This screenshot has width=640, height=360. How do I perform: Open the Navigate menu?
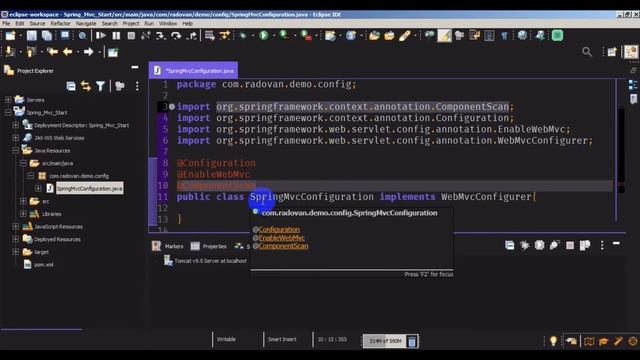pyautogui.click(x=86, y=23)
